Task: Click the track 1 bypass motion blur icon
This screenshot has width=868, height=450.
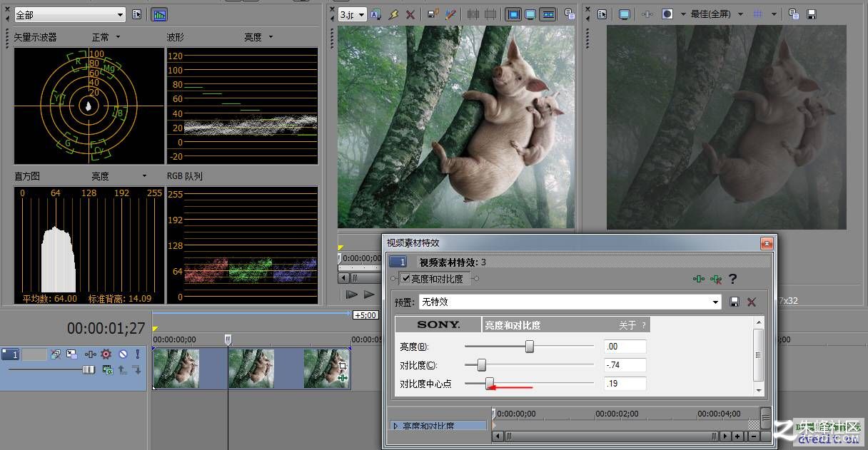Action: [x=56, y=354]
